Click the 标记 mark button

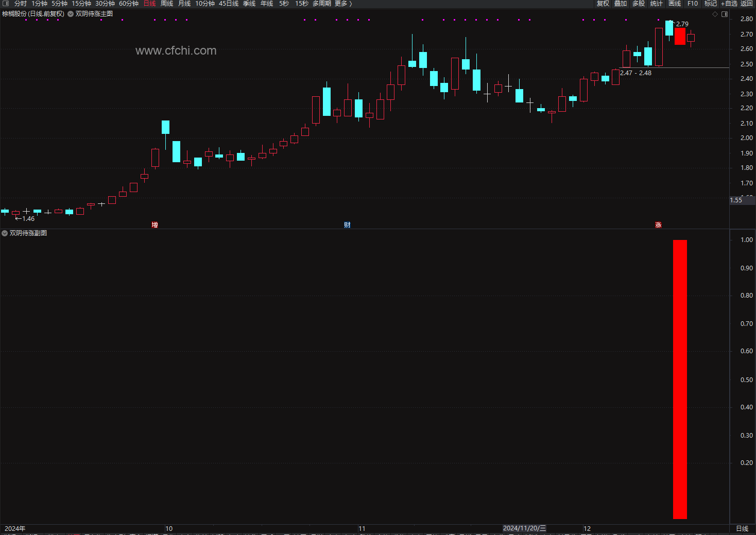pos(711,4)
